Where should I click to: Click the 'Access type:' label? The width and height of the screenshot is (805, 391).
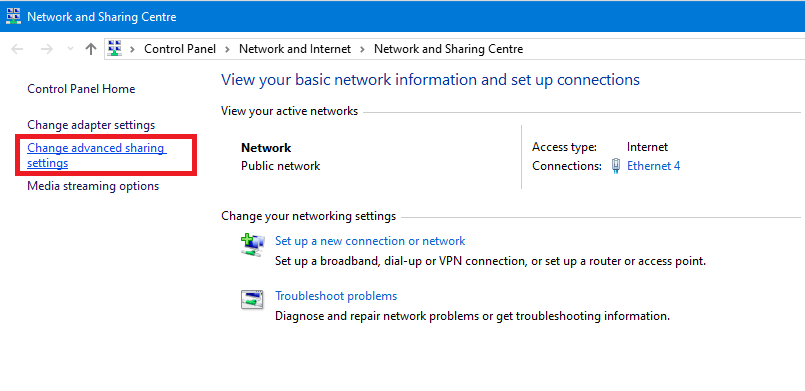point(564,147)
